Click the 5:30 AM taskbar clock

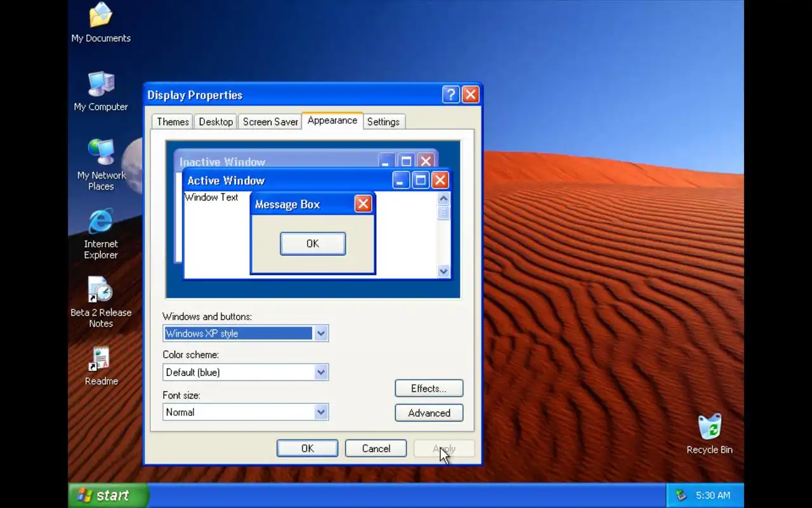click(713, 495)
